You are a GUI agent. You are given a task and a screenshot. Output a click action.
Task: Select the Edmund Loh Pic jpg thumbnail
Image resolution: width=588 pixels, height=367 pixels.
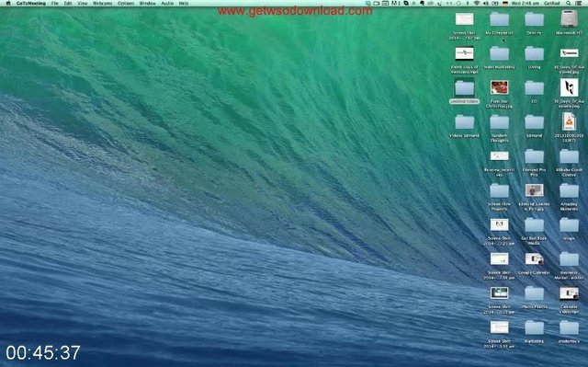tap(534, 190)
